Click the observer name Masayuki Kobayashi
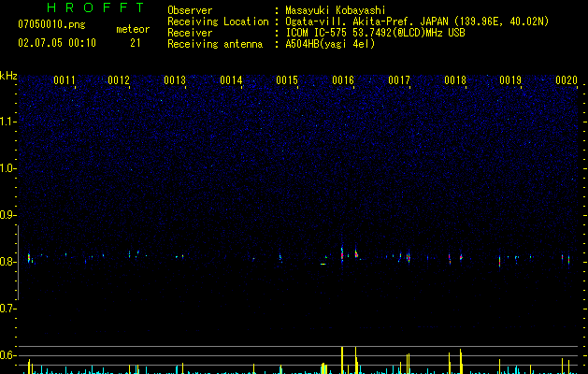 pos(336,10)
